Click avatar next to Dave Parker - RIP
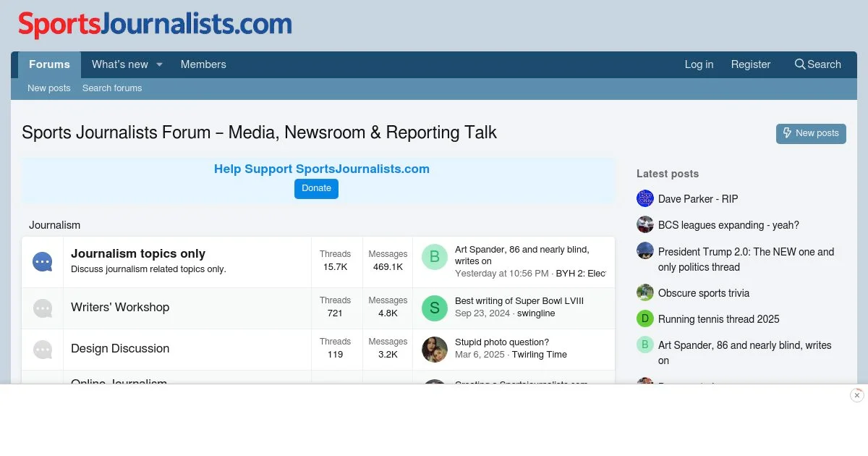 coord(645,198)
